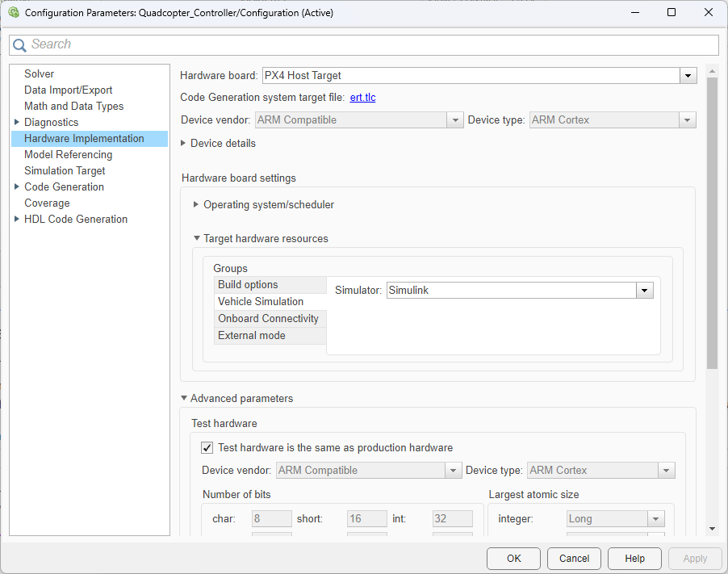Expand the Diagnostics tree node
Image resolution: width=728 pixels, height=574 pixels.
(17, 122)
